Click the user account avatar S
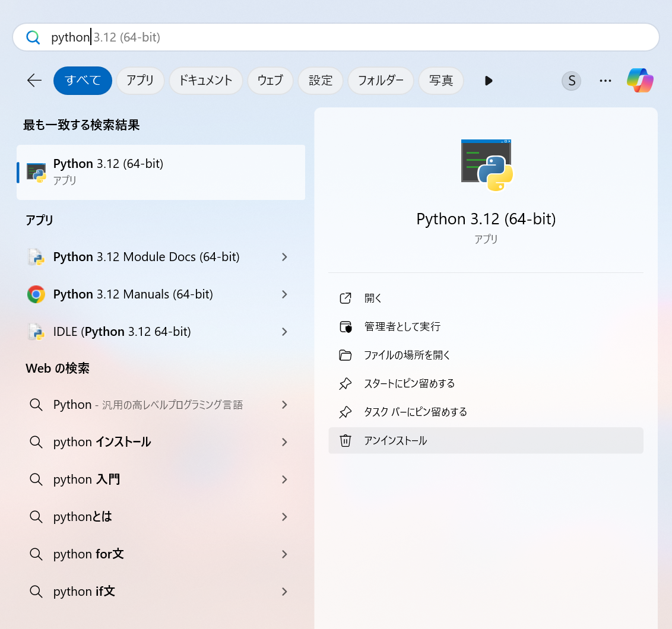672x629 pixels. [571, 81]
